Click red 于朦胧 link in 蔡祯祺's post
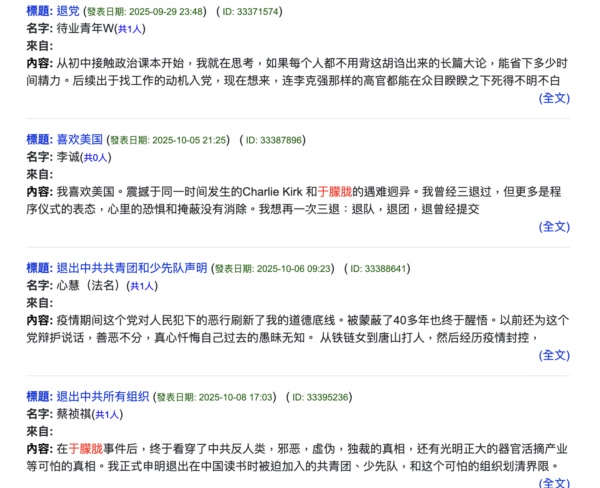This screenshot has height=488, width=600. tap(86, 449)
